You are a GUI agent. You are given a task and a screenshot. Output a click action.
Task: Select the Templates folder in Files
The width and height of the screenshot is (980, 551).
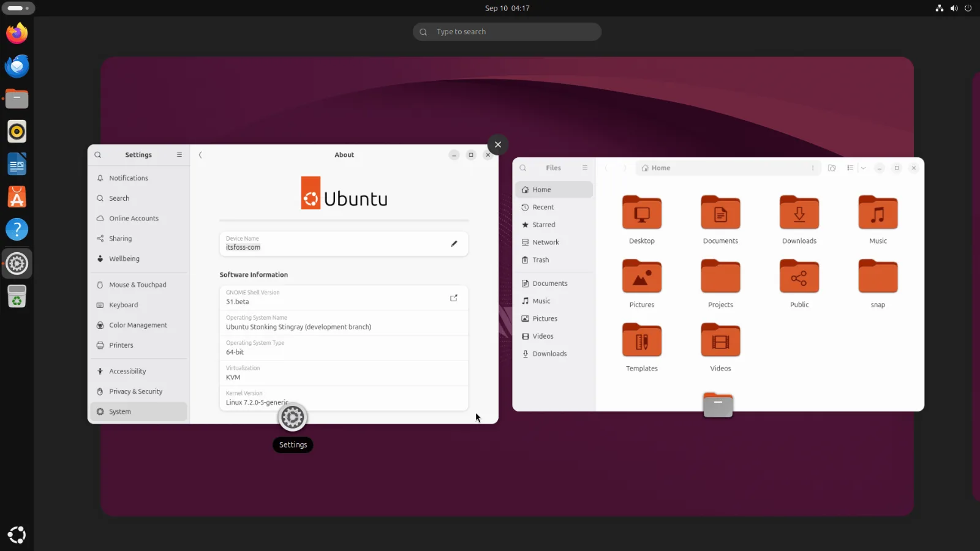pyautogui.click(x=642, y=347)
